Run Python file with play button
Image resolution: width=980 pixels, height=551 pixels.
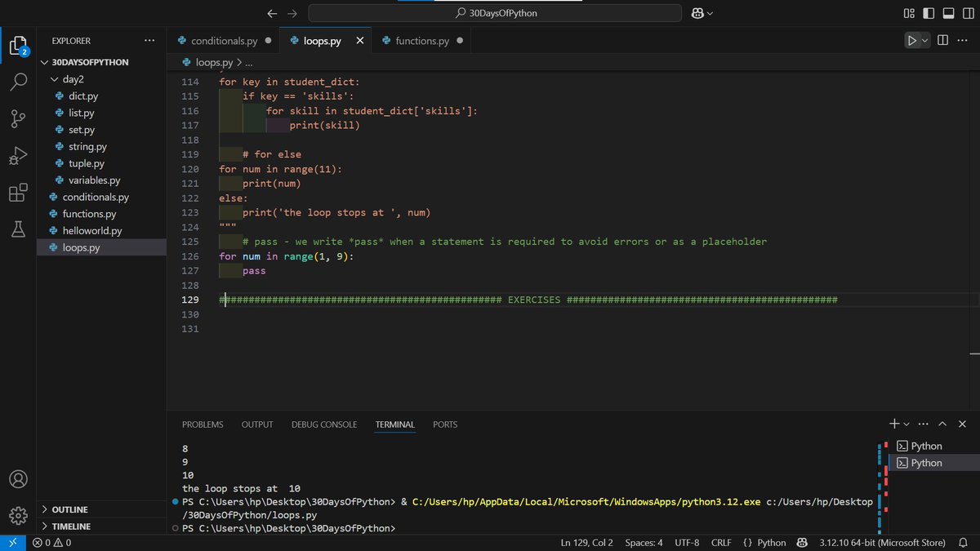(912, 40)
